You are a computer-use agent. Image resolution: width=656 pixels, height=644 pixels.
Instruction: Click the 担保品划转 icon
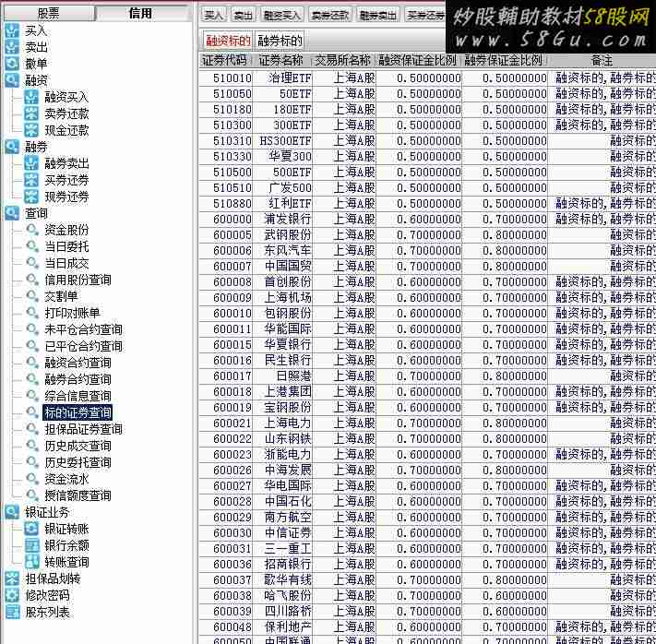12,578
